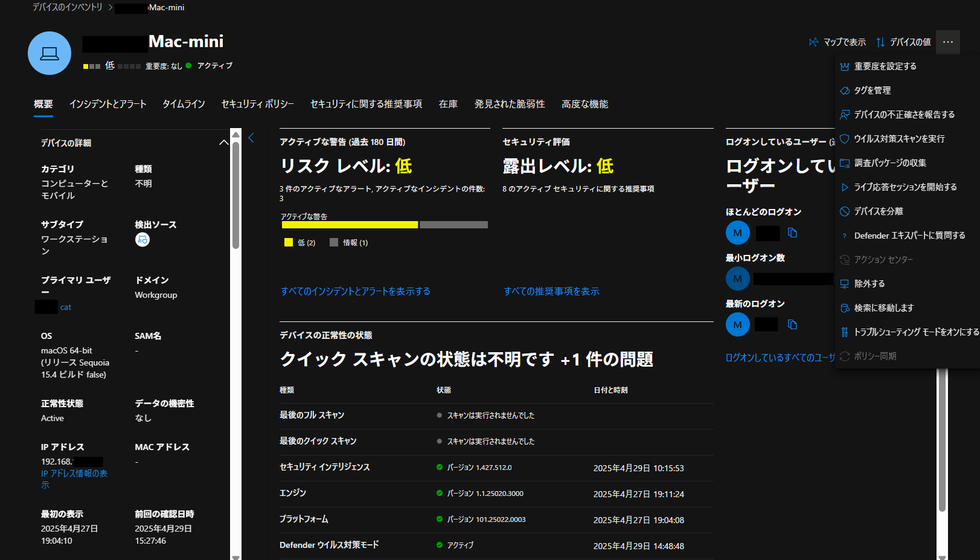Open the primary user link ending in cat

(66, 307)
